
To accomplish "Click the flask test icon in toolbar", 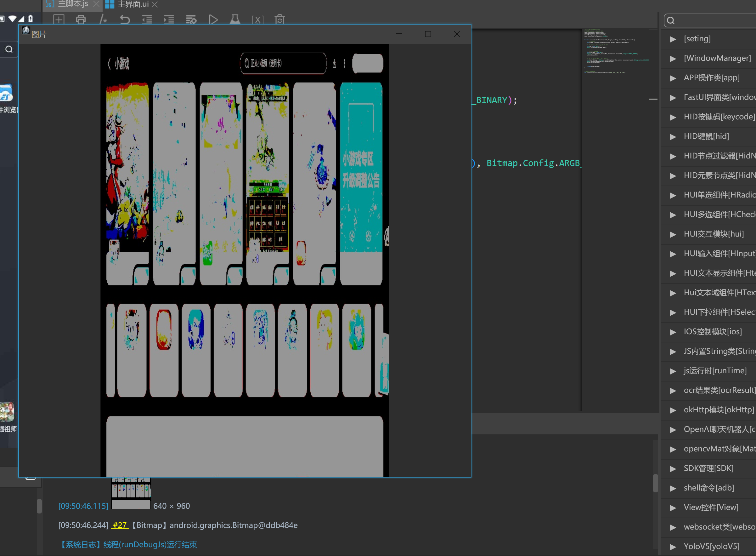I will [235, 20].
